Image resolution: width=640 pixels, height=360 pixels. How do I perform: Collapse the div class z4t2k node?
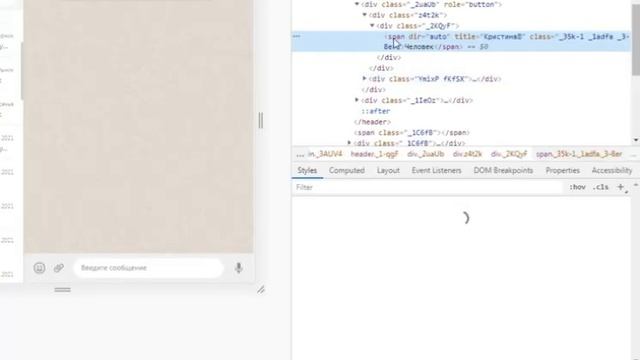pos(364,15)
